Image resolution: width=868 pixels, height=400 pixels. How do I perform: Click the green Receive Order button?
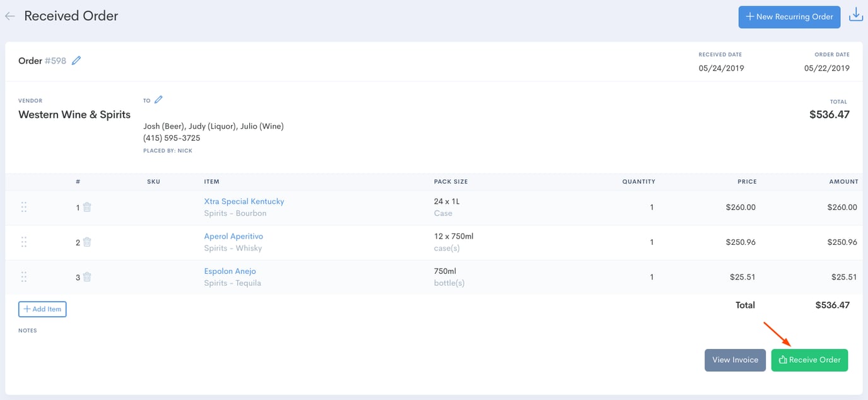click(x=809, y=360)
